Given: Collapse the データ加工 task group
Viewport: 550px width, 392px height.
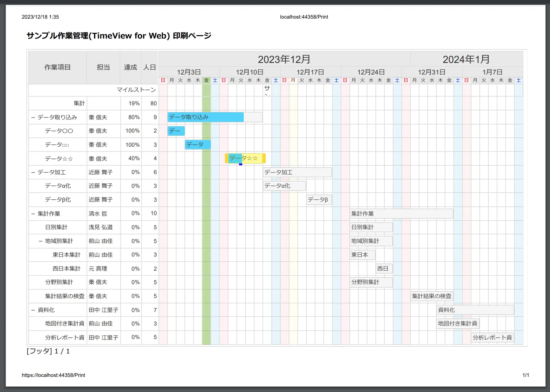Looking at the screenshot, I should click(x=33, y=172).
